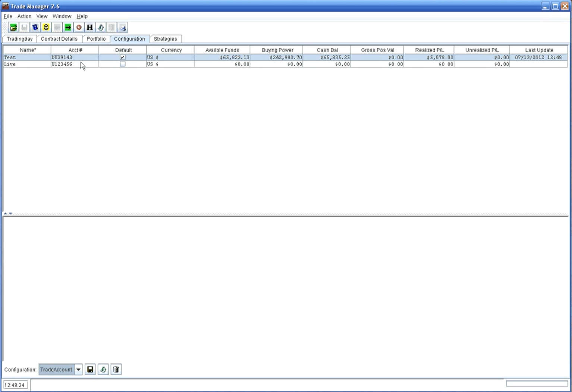Image resolution: width=572 pixels, height=392 pixels.
Task: Click the bold H toolbar icon
Action: coord(89,28)
